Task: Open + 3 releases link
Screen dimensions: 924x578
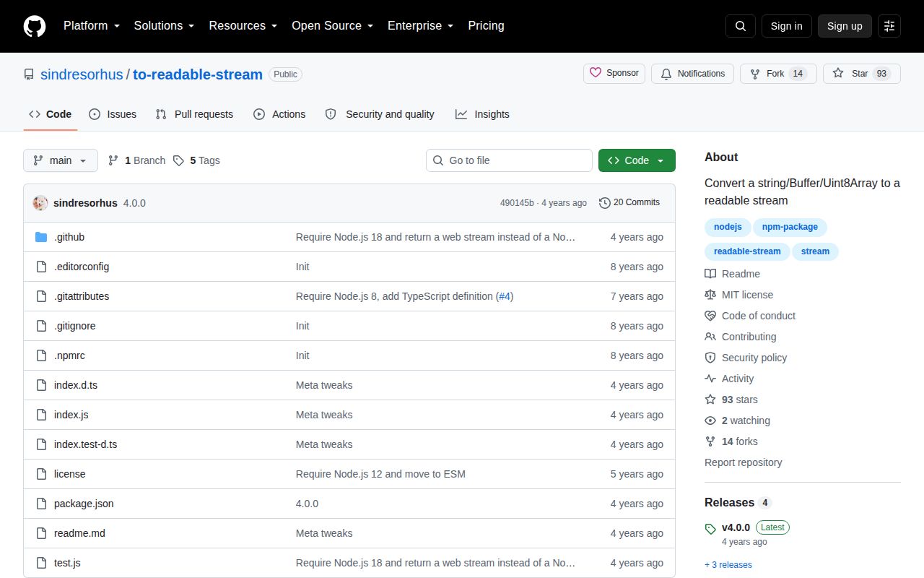Action: 728,565
